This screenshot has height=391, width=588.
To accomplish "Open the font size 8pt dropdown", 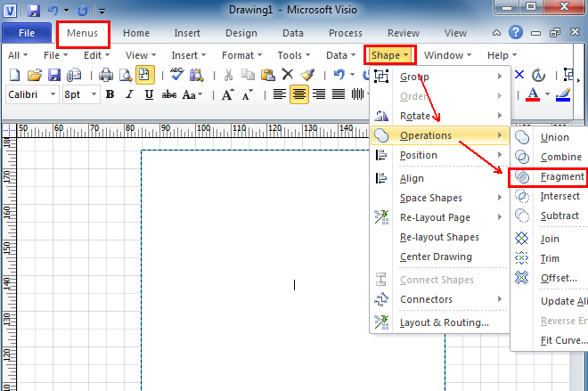I will (x=94, y=94).
